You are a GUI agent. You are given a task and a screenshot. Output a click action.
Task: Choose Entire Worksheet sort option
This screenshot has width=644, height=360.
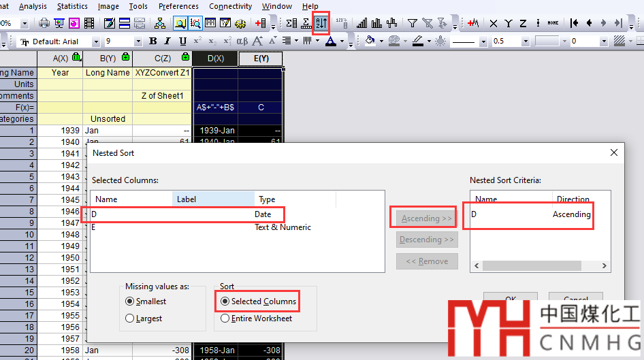point(225,318)
